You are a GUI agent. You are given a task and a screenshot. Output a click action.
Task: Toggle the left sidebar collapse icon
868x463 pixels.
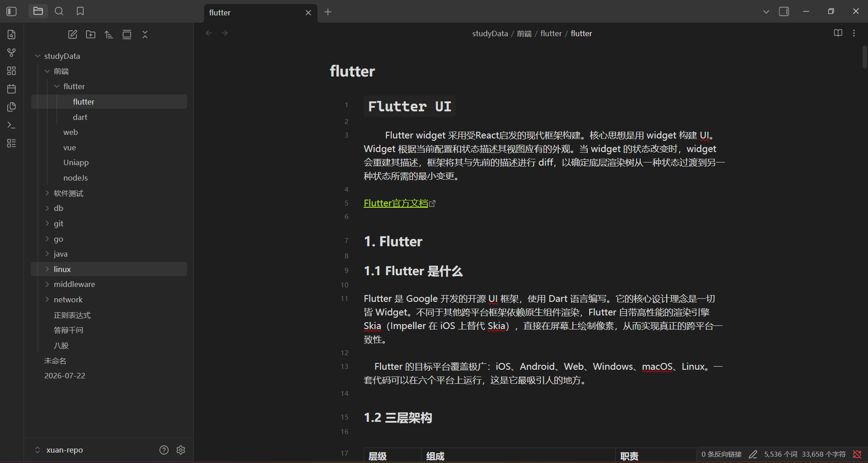point(12,11)
